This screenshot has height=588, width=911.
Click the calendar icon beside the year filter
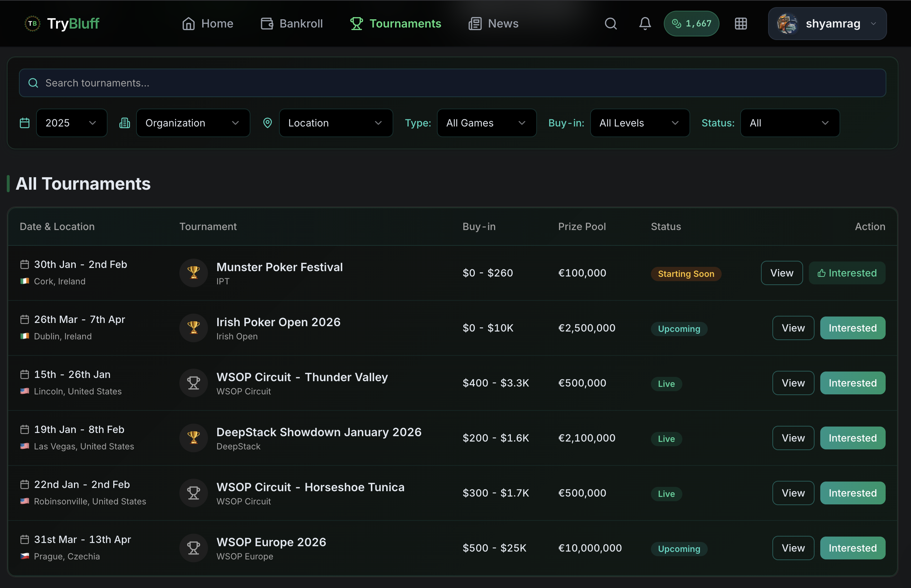24,123
